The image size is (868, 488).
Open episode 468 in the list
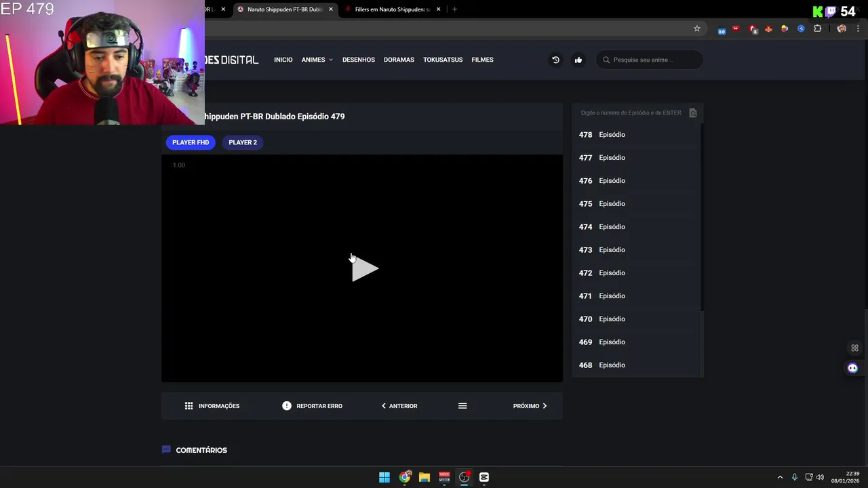tap(635, 365)
